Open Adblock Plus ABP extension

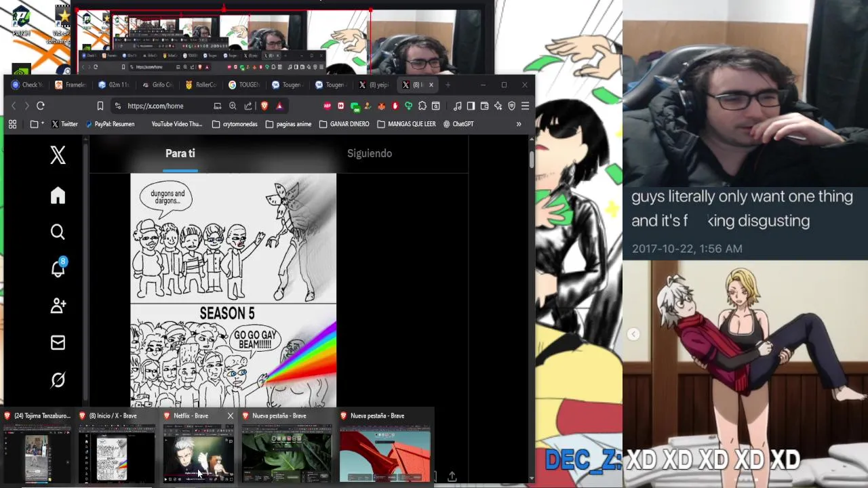328,106
